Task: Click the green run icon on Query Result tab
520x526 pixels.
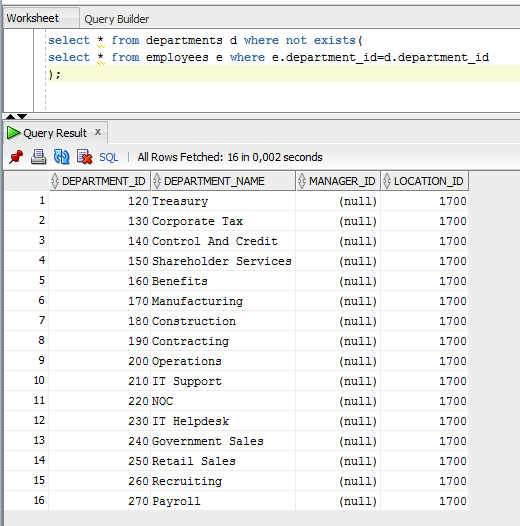Action: click(x=13, y=133)
